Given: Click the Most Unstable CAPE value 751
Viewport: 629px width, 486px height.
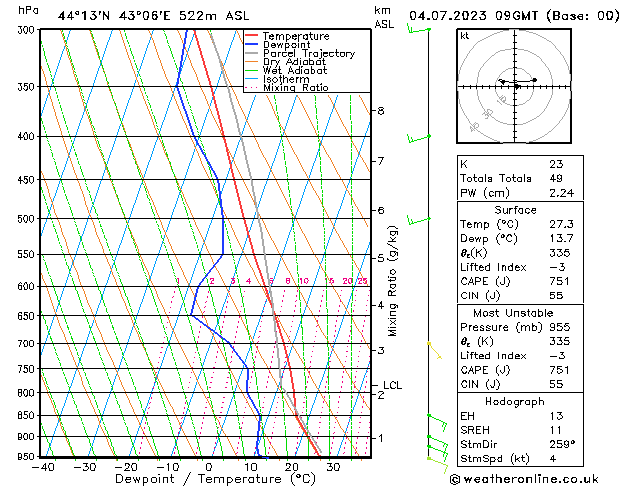Looking at the screenshot, I should tap(559, 370).
